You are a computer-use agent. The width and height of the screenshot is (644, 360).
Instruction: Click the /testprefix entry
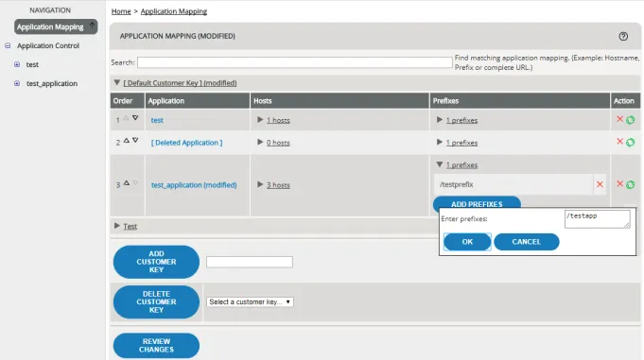(x=513, y=184)
